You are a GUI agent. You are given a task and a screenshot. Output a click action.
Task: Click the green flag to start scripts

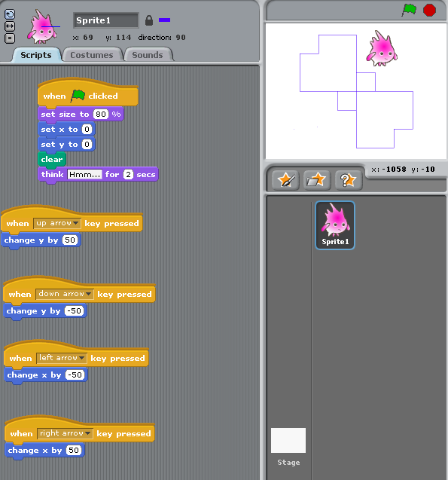click(409, 10)
